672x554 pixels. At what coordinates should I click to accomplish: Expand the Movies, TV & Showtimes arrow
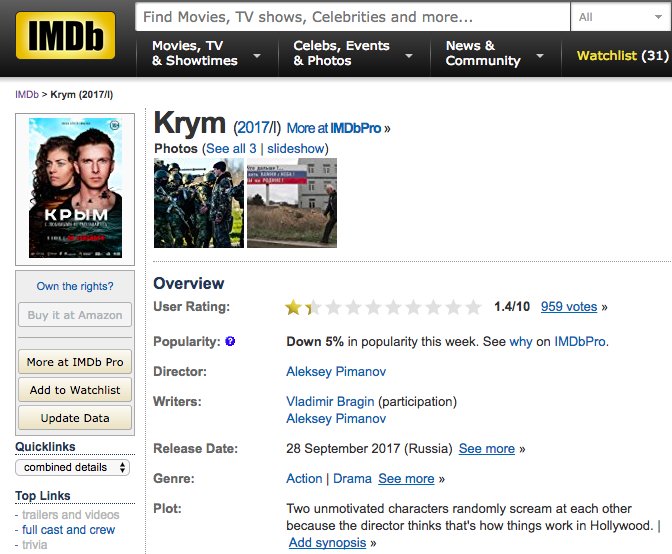(x=257, y=56)
